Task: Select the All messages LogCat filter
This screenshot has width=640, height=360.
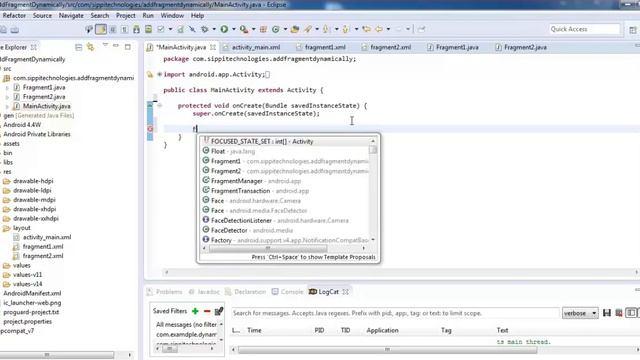Action: tap(187, 324)
